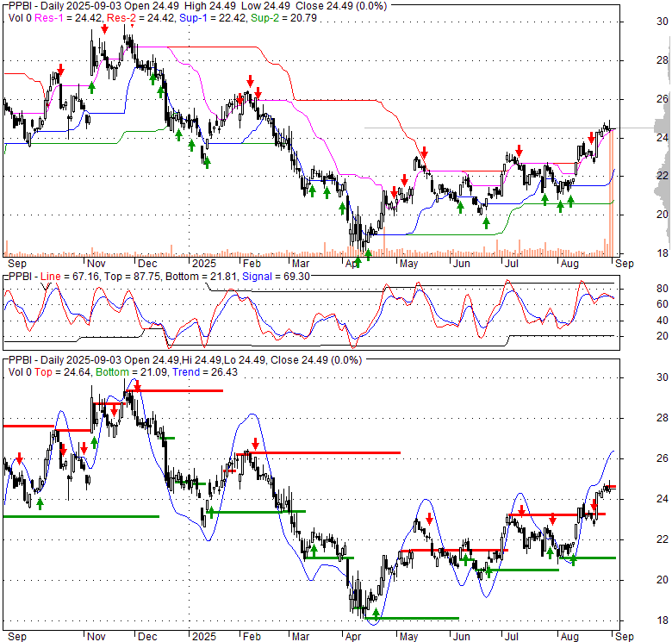This screenshot has height=642, width=672.
Task: Click the 18 price label on the bottom chart
Action: coord(663,620)
